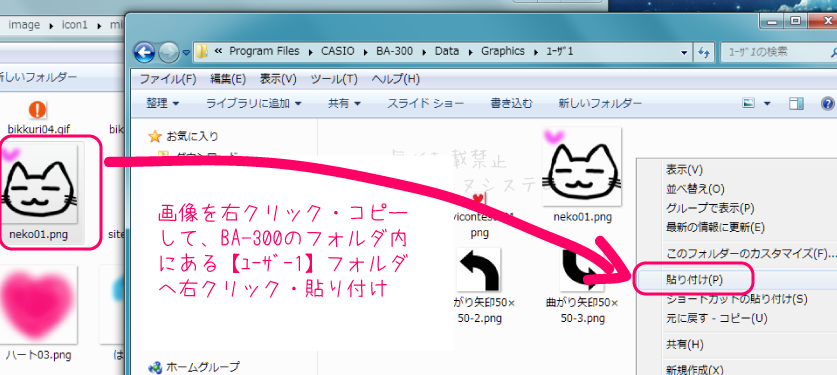
Task: Click the folder icon in the address bar
Action: point(202,52)
